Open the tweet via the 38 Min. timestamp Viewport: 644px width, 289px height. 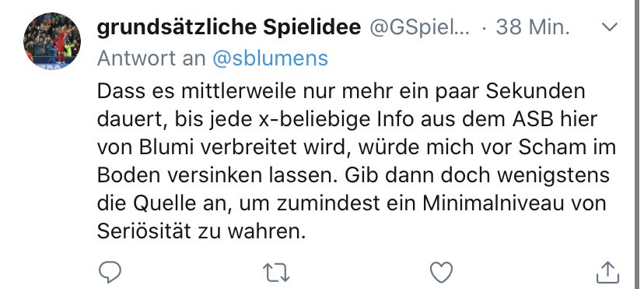click(533, 27)
